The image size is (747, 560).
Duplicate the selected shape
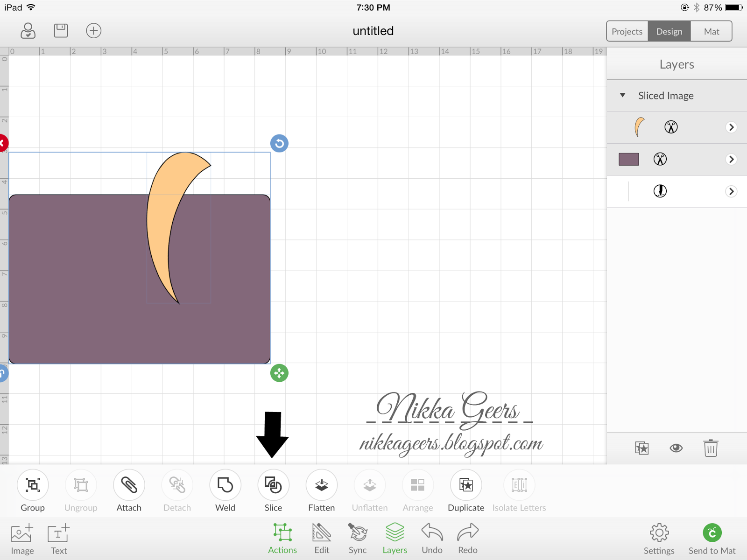[465, 485]
